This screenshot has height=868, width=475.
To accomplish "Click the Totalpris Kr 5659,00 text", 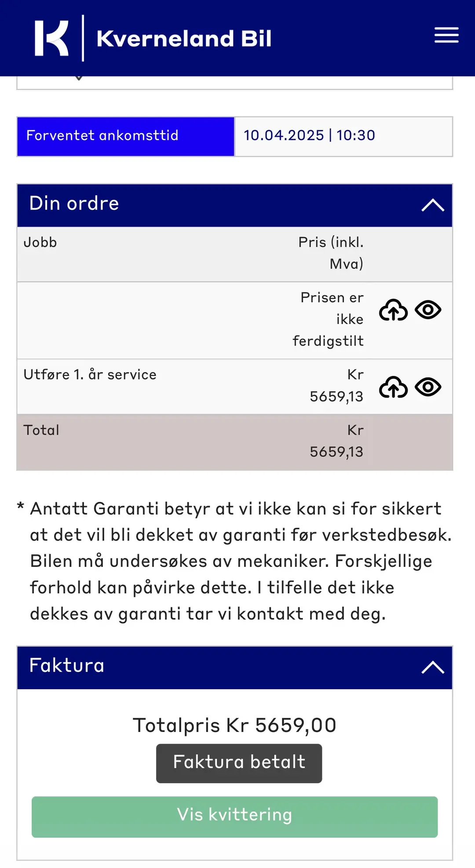I will [234, 725].
